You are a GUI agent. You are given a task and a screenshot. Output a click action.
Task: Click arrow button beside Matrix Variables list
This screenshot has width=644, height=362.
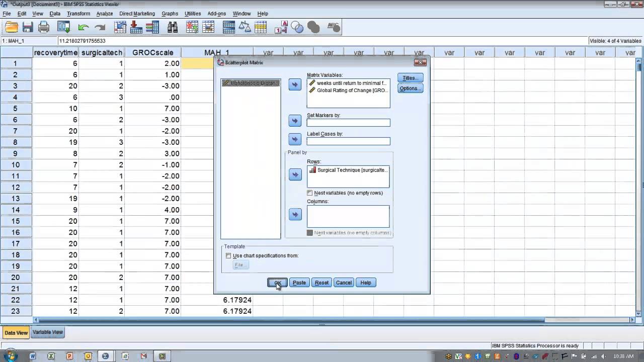pyautogui.click(x=295, y=84)
